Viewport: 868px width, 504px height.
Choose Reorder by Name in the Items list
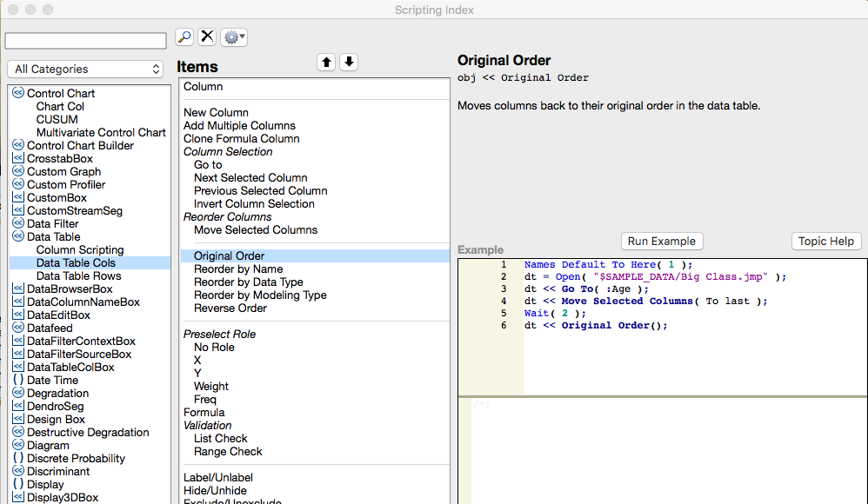(238, 269)
